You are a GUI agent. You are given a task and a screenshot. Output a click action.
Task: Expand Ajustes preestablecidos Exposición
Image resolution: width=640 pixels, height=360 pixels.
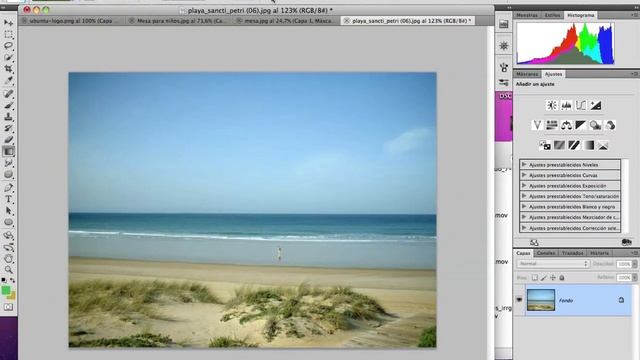(524, 186)
